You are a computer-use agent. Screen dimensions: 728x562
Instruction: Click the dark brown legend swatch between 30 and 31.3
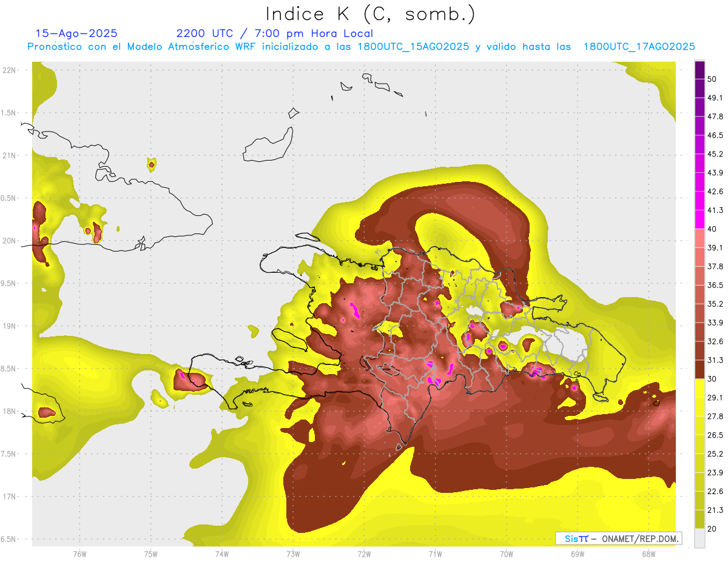pyautogui.click(x=700, y=369)
